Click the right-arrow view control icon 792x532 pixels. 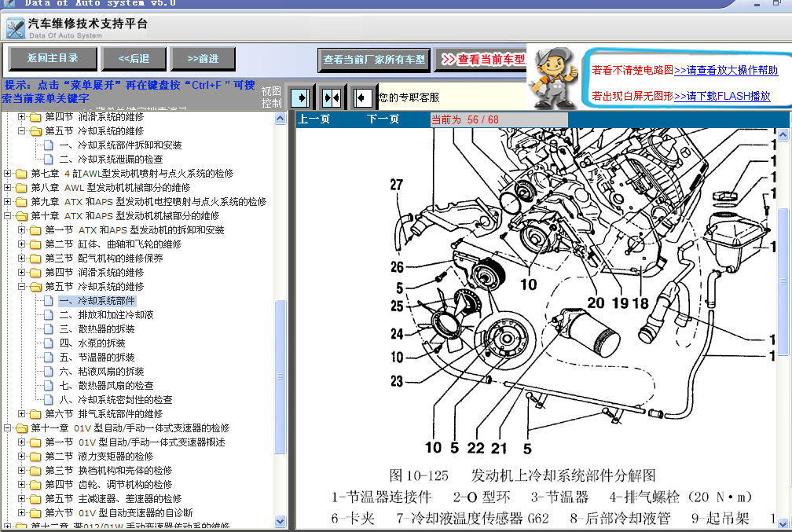point(302,97)
